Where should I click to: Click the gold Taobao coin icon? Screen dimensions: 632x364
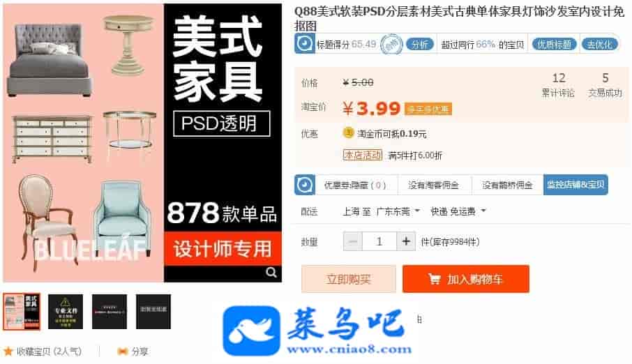pyautogui.click(x=348, y=132)
